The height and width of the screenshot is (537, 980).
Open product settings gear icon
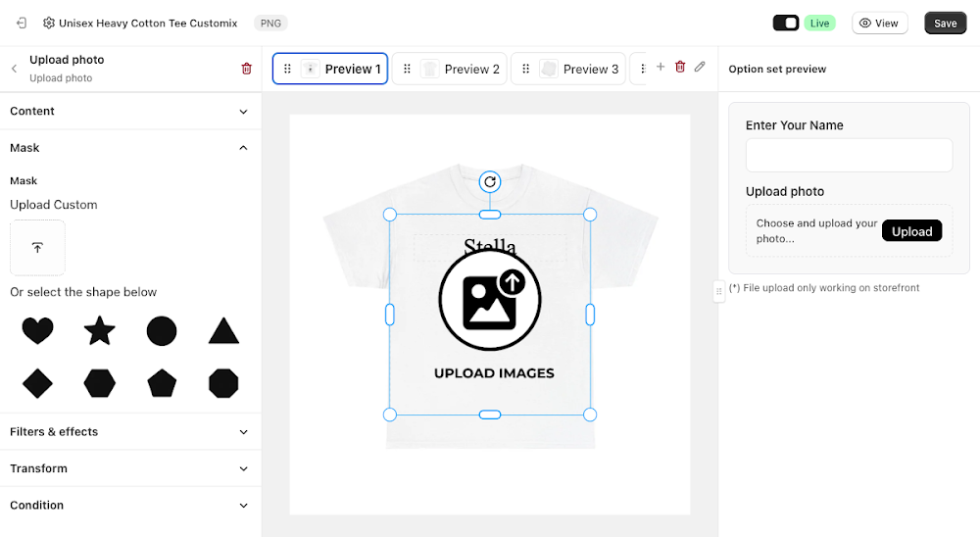coord(49,24)
